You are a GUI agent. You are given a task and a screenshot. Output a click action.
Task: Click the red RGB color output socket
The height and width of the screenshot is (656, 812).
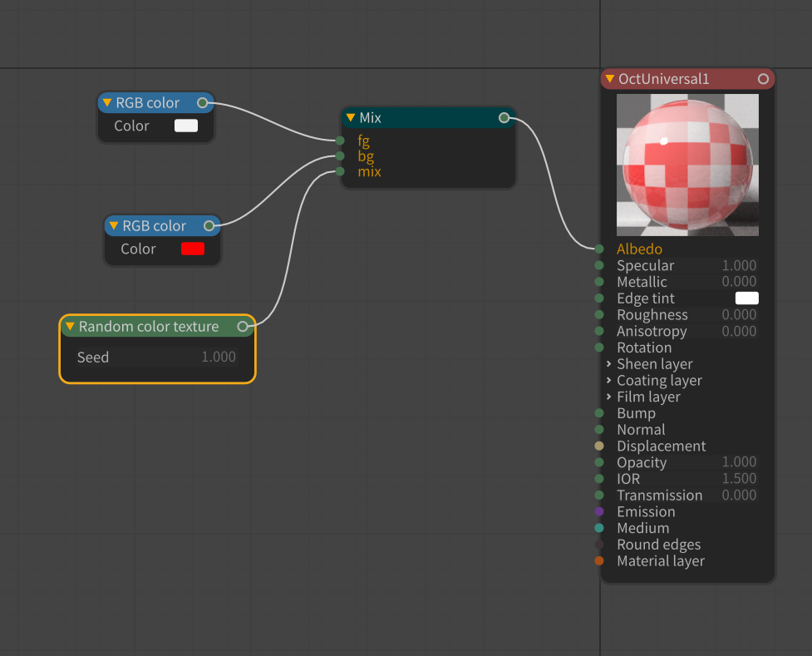209,226
